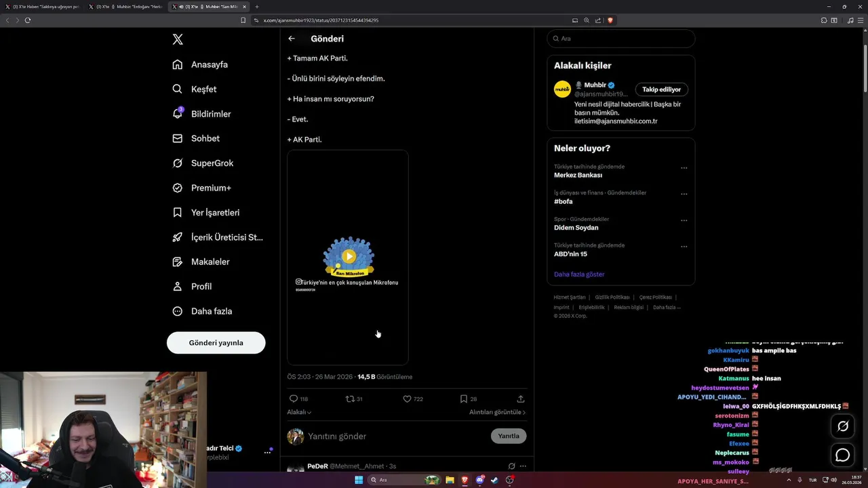Open floating messages chat button
This screenshot has height=488, width=868.
pyautogui.click(x=843, y=455)
